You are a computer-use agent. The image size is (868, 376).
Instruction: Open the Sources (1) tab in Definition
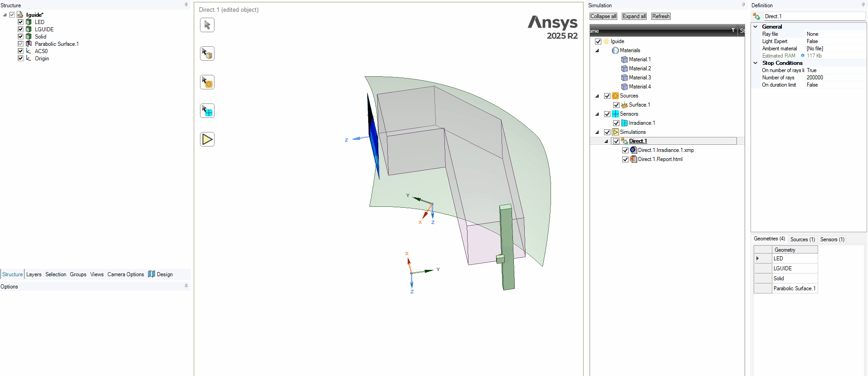(802, 239)
